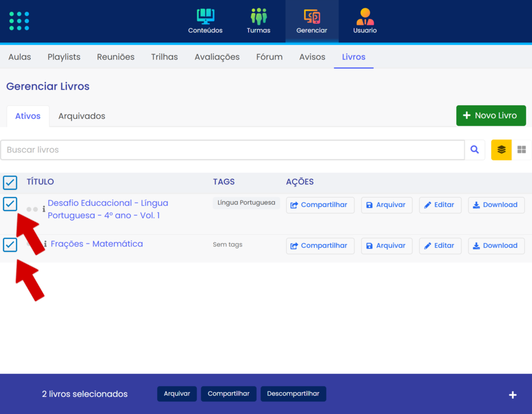Uncheck the select-all checkbox in header

pos(10,182)
